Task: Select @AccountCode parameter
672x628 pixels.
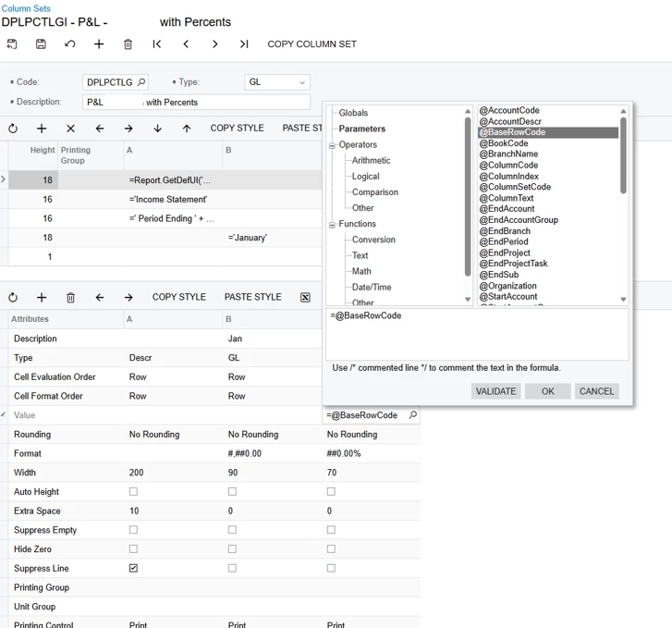Action: tap(509, 110)
